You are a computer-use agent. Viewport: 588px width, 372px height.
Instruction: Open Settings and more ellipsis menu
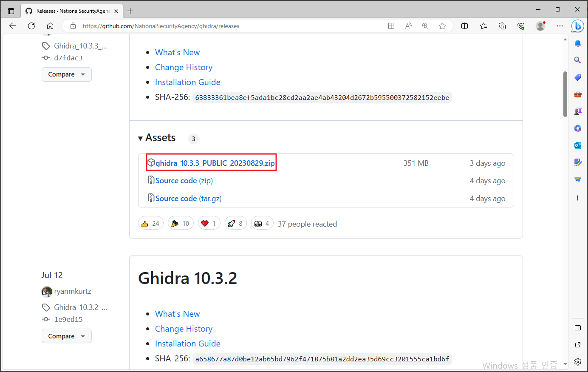pyautogui.click(x=560, y=26)
